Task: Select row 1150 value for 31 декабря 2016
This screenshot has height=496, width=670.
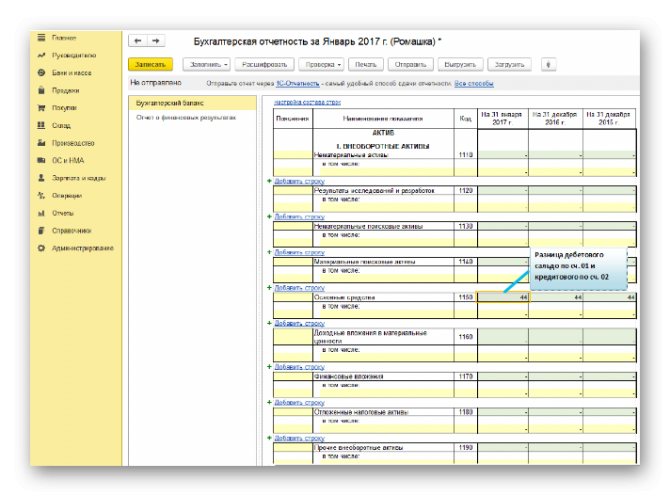Action: (x=555, y=297)
